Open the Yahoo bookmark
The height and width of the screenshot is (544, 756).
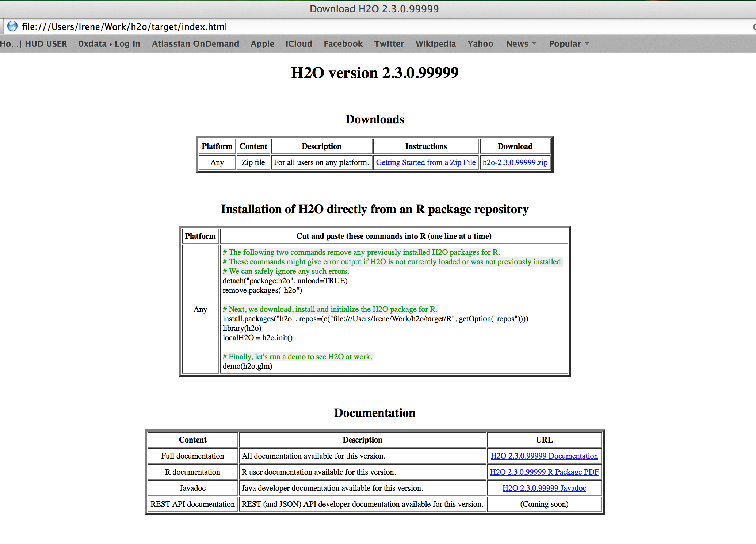coord(480,44)
